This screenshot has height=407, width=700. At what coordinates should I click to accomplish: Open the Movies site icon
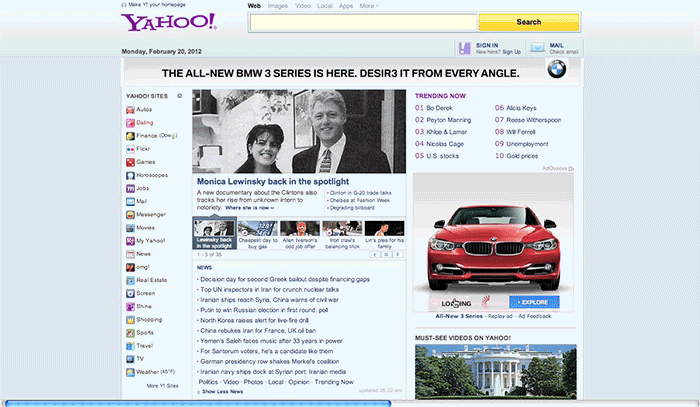[x=130, y=228]
